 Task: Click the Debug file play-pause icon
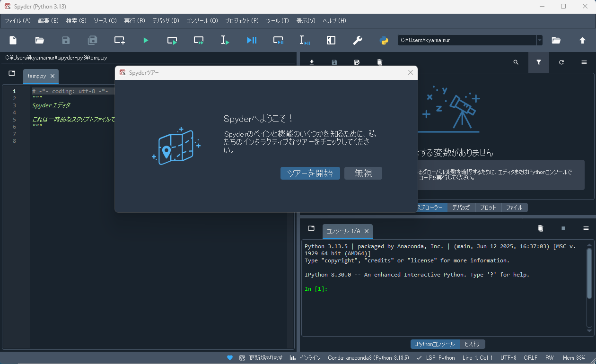(252, 41)
